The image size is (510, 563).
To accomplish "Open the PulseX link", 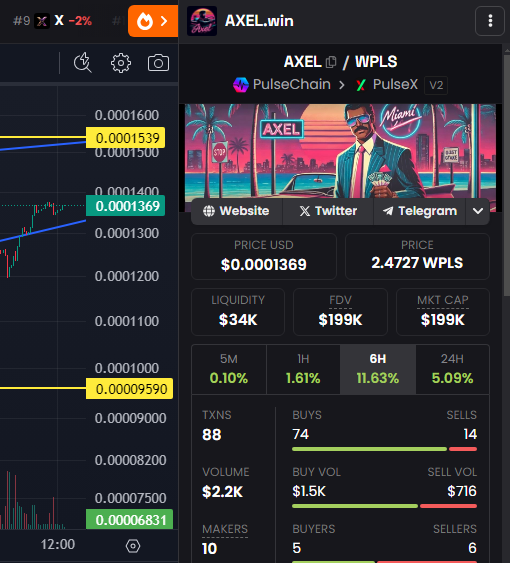I will click(395, 85).
